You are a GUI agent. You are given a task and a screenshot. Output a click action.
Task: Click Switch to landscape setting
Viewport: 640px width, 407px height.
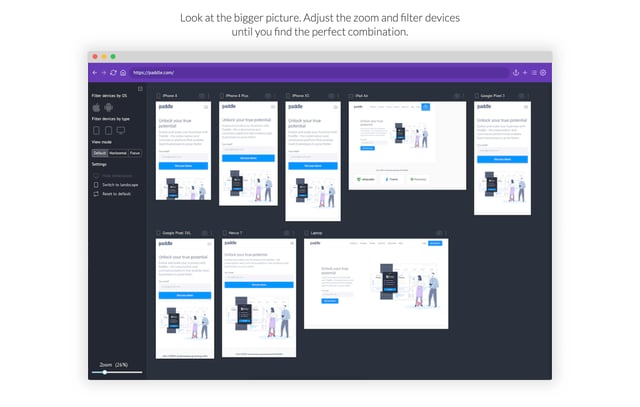pos(116,185)
